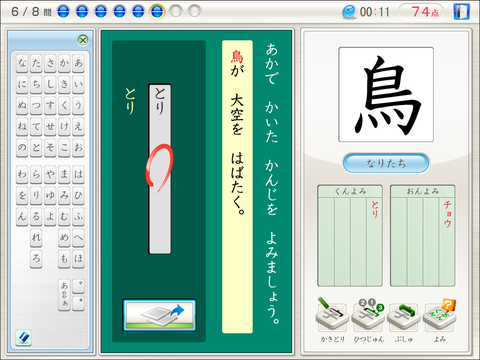The image size is (480, 360).
Task: Close the hiragana keyboard panel
Action: tap(83, 40)
